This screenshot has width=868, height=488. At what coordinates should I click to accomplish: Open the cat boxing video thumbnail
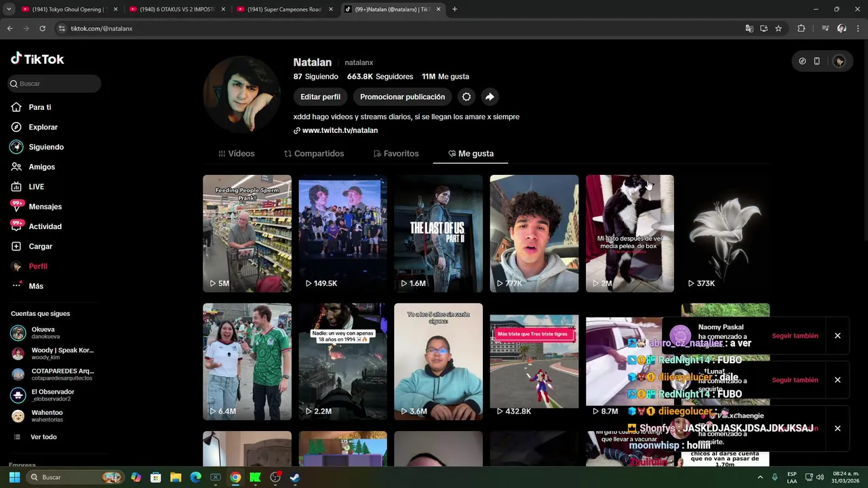point(629,234)
